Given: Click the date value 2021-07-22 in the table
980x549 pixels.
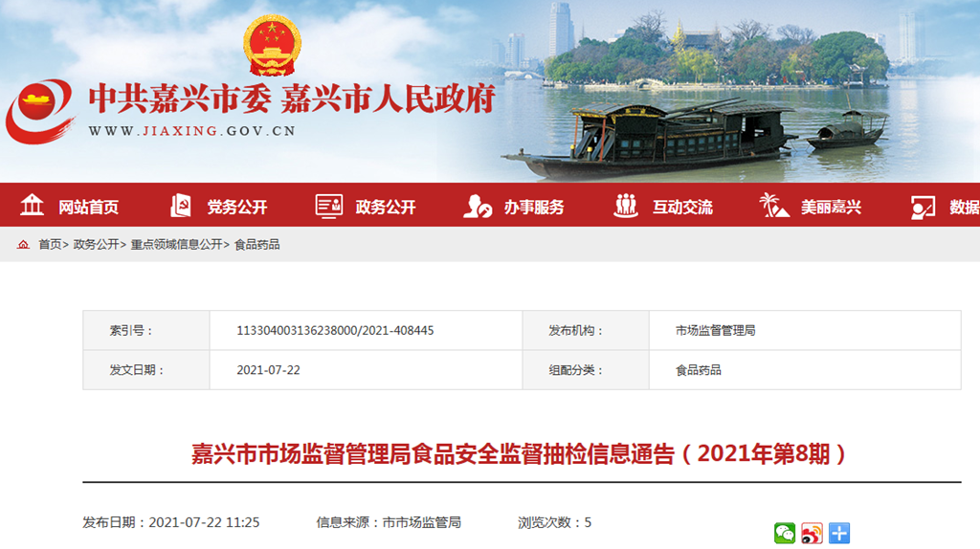Looking at the screenshot, I should (x=268, y=370).
